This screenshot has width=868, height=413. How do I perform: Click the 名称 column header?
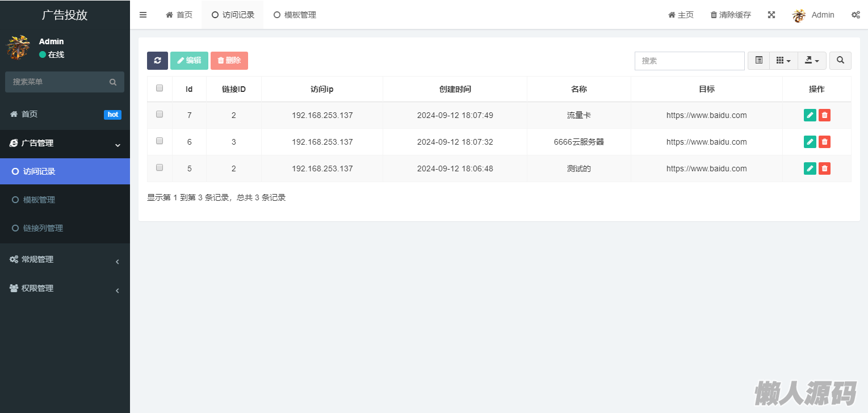579,89
